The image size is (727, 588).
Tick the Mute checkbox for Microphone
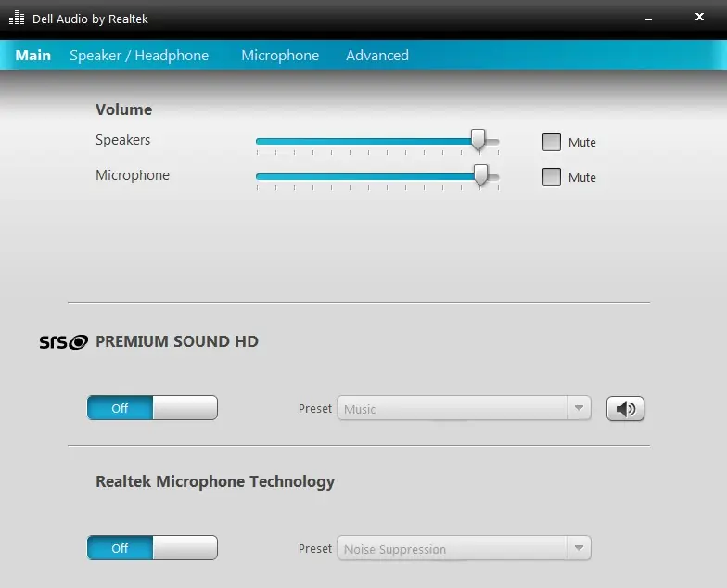pyautogui.click(x=551, y=177)
